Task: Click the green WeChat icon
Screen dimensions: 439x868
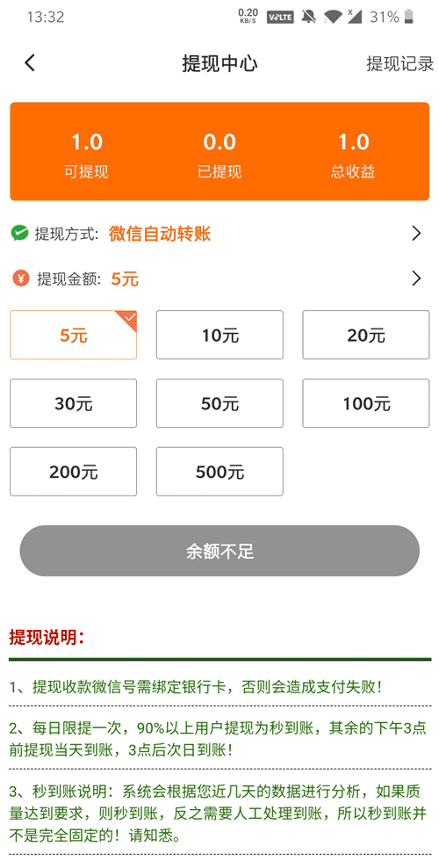Action: pos(19,233)
